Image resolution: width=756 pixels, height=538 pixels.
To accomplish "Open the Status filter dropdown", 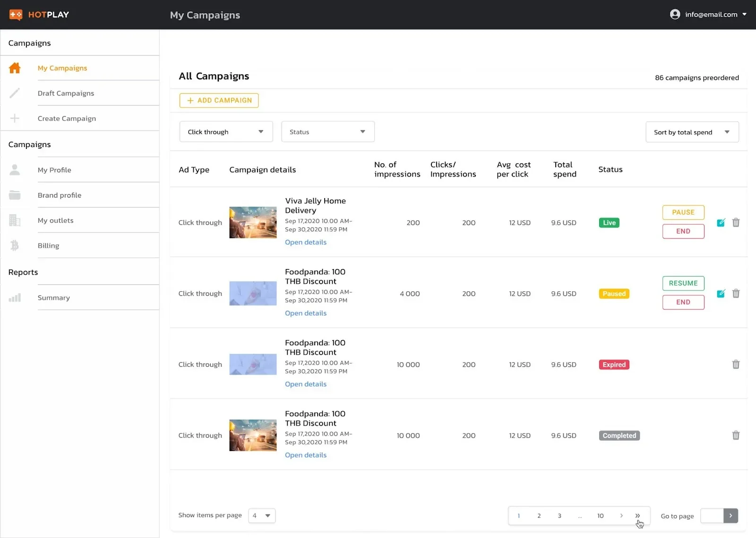I will [328, 132].
